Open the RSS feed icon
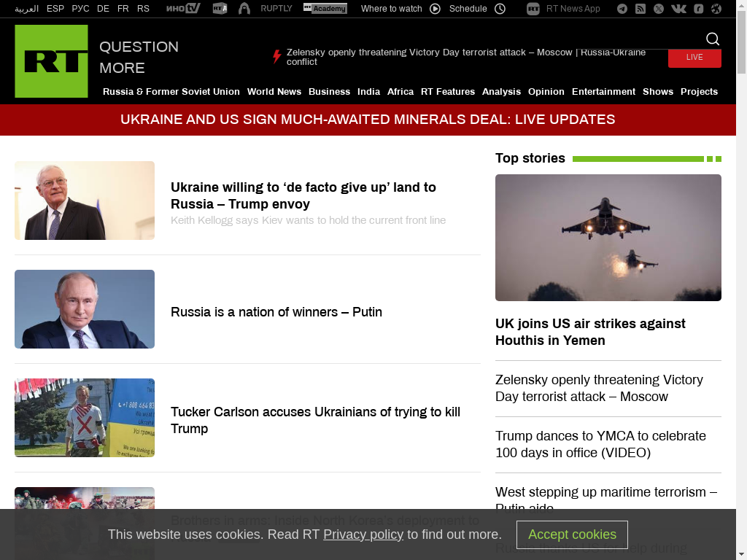Image resolution: width=747 pixels, height=560 pixels. coord(640,9)
